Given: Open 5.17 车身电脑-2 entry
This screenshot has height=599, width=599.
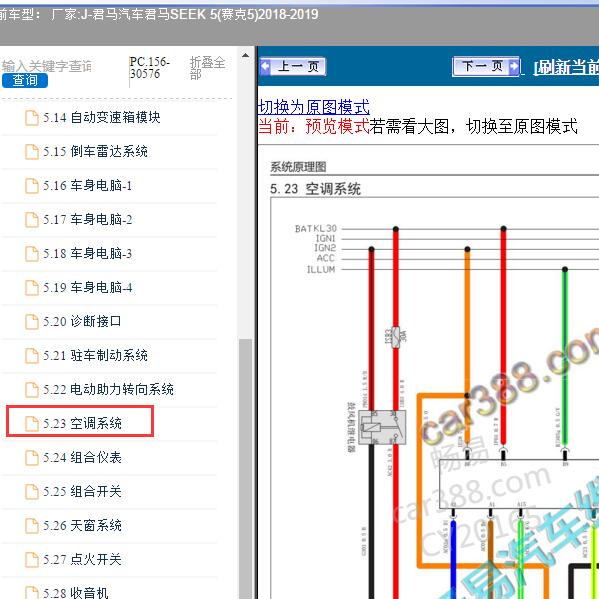Looking at the screenshot, I should point(87,220).
